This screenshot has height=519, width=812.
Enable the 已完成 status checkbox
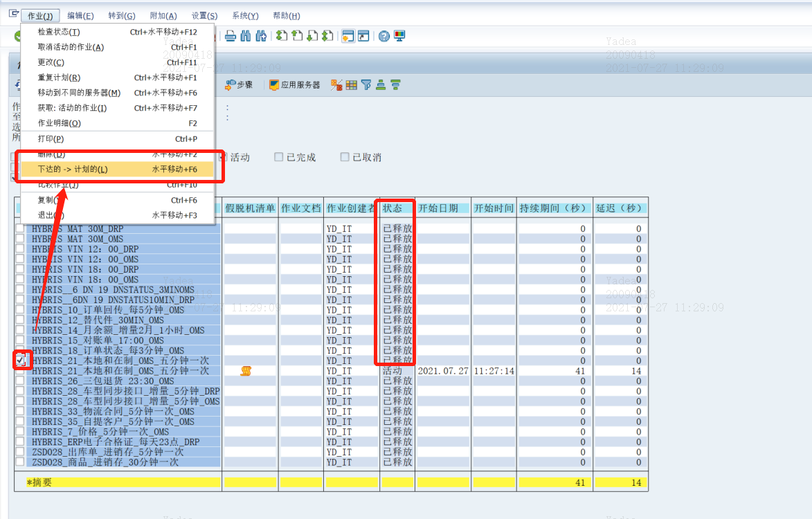[x=278, y=157]
